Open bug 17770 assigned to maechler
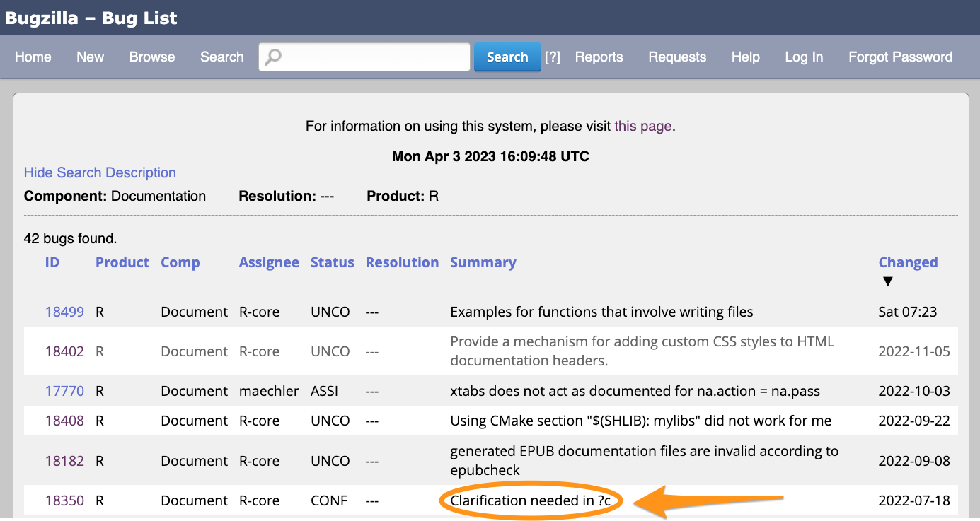The width and height of the screenshot is (980, 521). point(64,391)
